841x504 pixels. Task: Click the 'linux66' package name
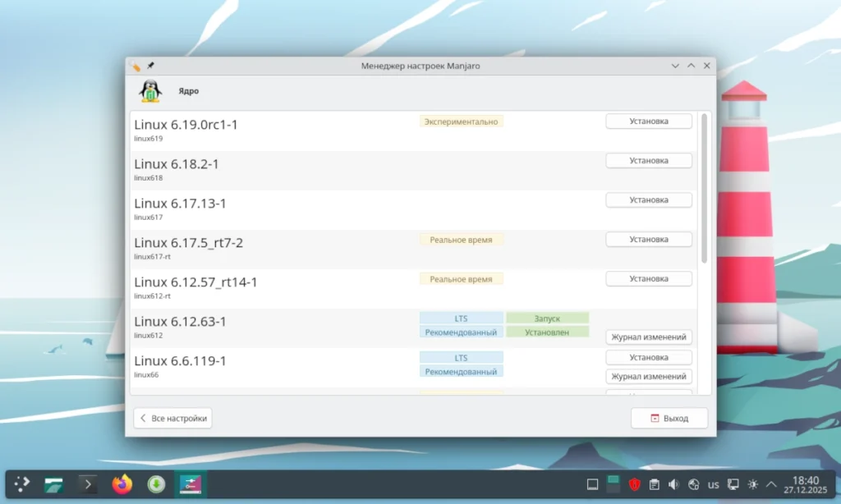(146, 375)
